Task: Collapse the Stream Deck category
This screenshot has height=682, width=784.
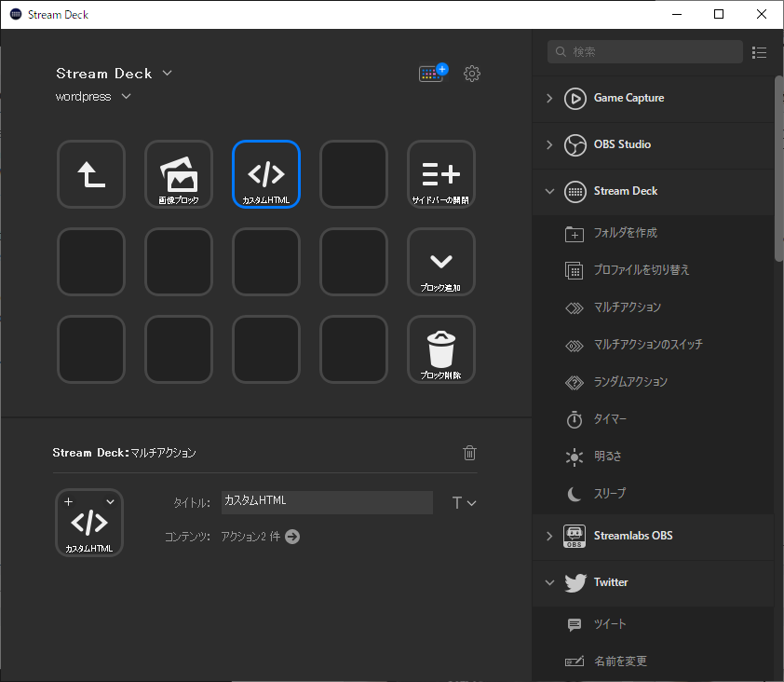Action: (549, 191)
